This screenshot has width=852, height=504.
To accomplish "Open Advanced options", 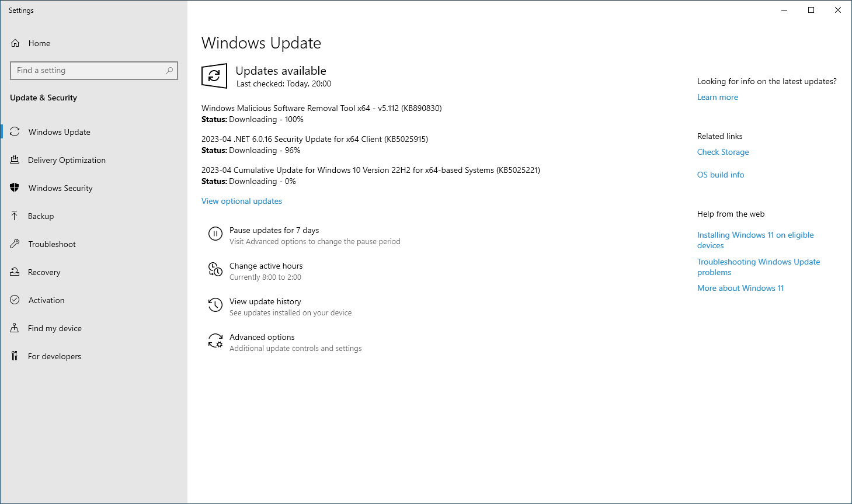I will (262, 337).
